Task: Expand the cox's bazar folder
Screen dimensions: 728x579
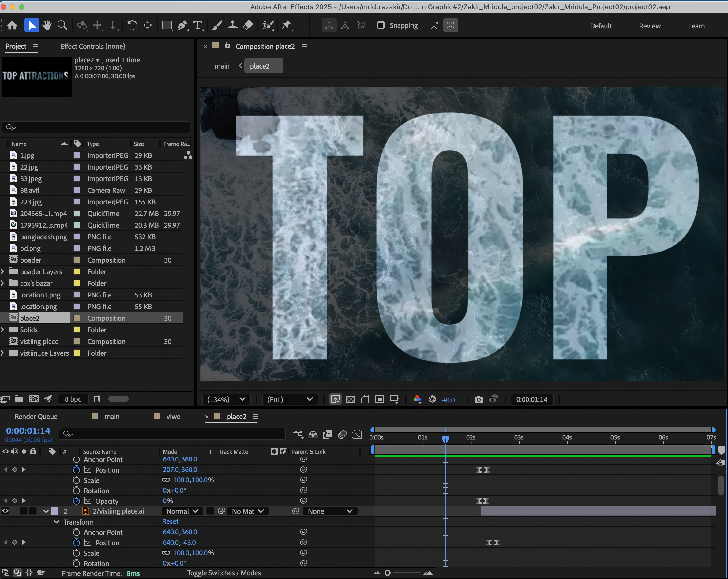Action: click(3, 283)
